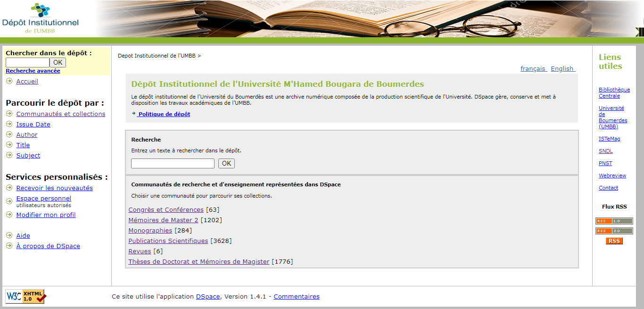Click the OK button in the sidebar search
644x309 pixels.
(58, 62)
